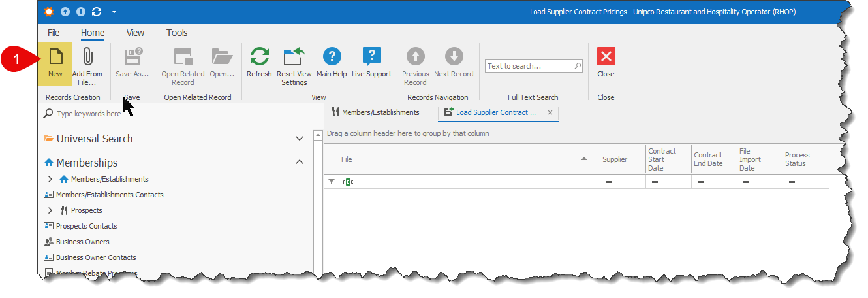Click Add From File paperclip icon
This screenshot has height=298, width=868.
[87, 56]
